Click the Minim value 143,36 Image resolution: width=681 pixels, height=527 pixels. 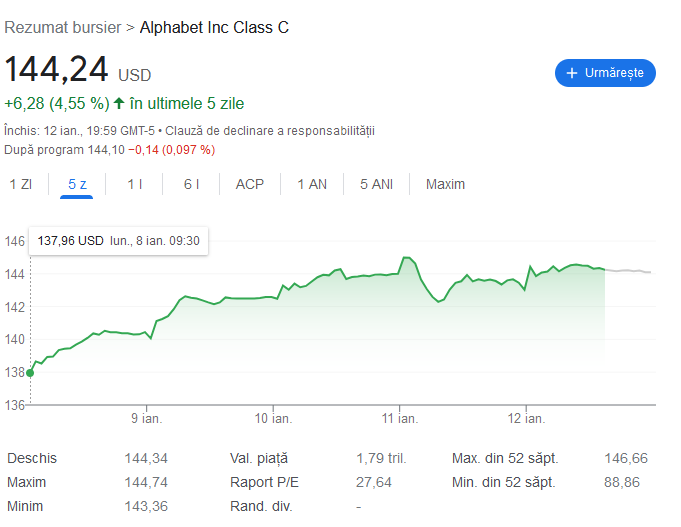click(x=146, y=506)
